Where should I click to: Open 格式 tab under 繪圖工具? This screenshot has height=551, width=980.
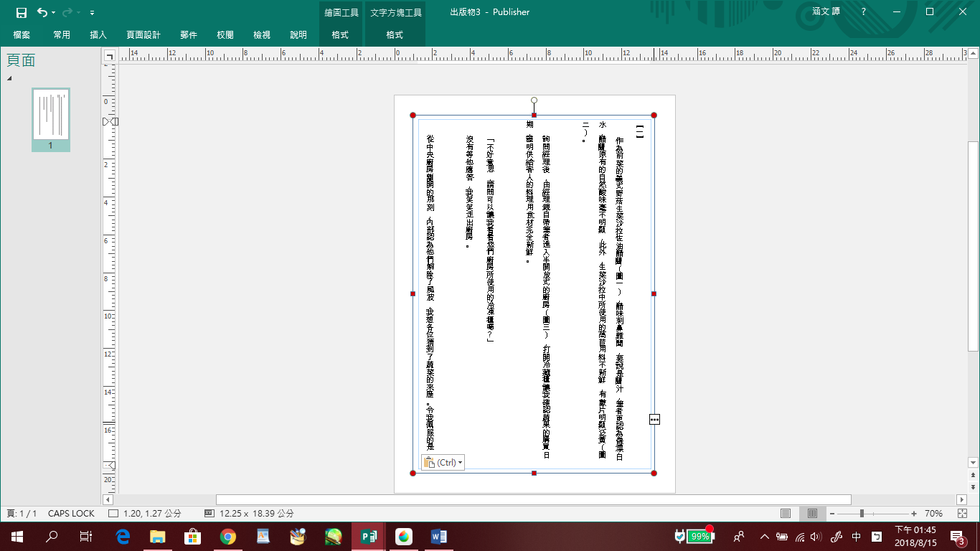click(340, 35)
